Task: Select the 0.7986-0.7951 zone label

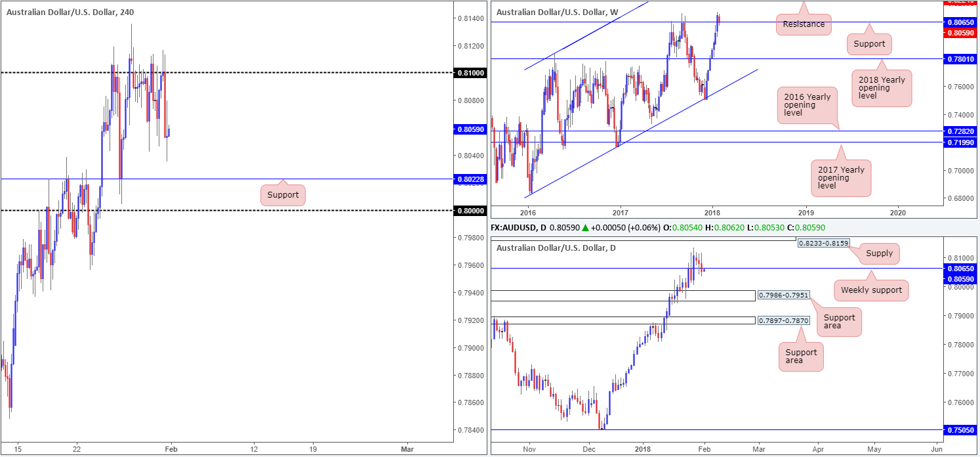Action: (x=783, y=295)
